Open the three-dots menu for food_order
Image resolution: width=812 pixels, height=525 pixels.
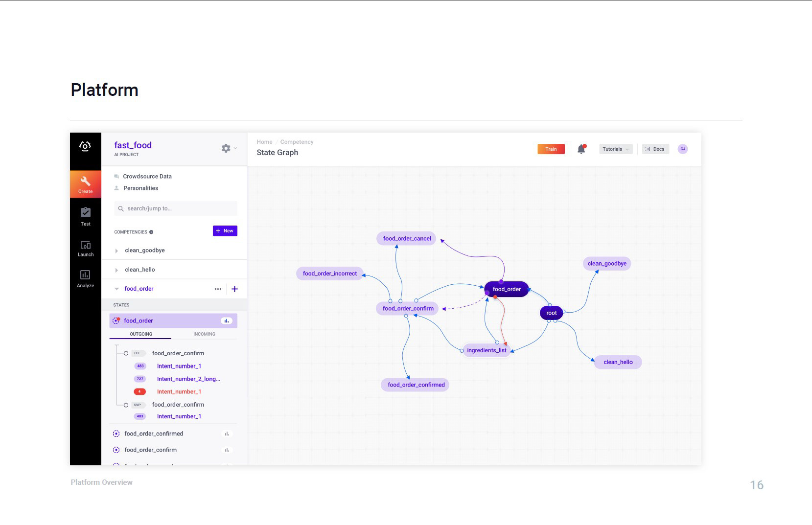pyautogui.click(x=218, y=289)
